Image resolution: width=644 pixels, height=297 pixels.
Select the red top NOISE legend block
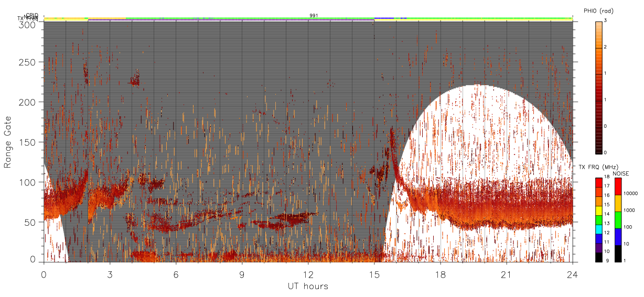click(618, 186)
